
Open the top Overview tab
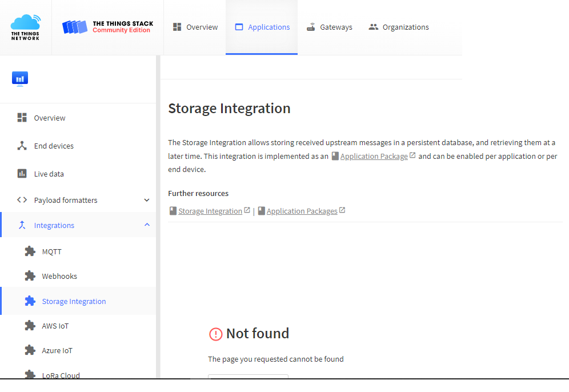point(195,27)
